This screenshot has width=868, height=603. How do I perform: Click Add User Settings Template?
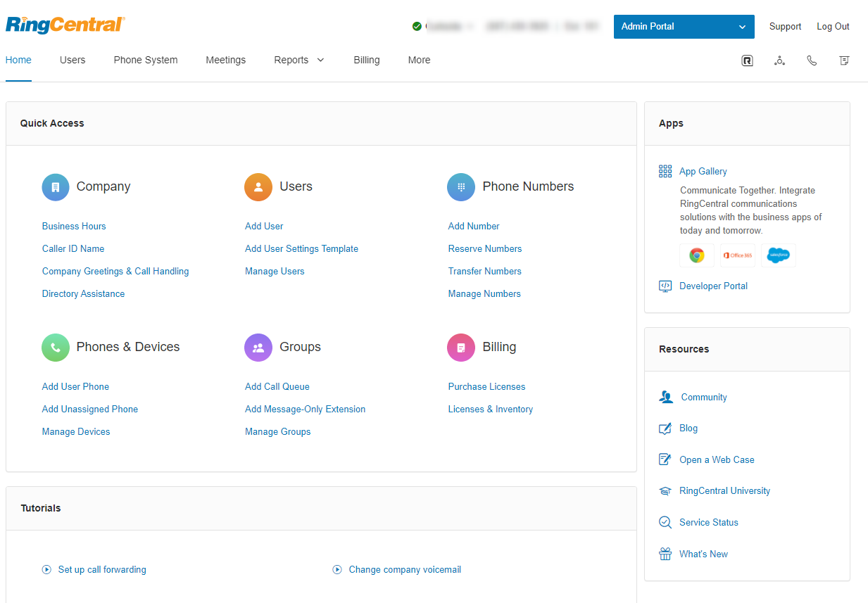pyautogui.click(x=301, y=249)
